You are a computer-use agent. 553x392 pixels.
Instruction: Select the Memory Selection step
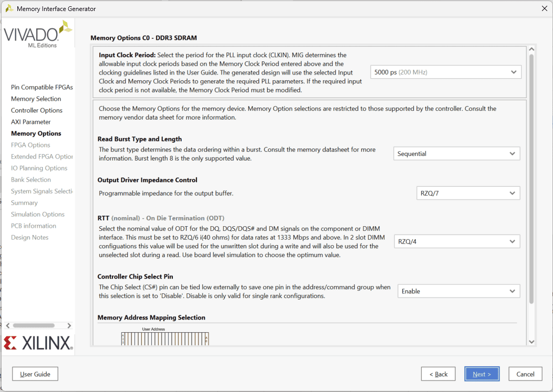(x=36, y=99)
